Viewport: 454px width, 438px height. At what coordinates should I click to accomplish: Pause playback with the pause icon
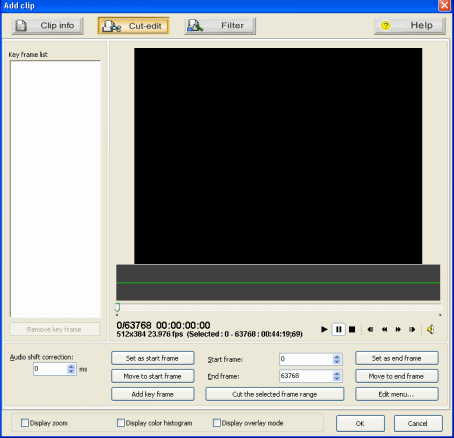click(x=338, y=329)
